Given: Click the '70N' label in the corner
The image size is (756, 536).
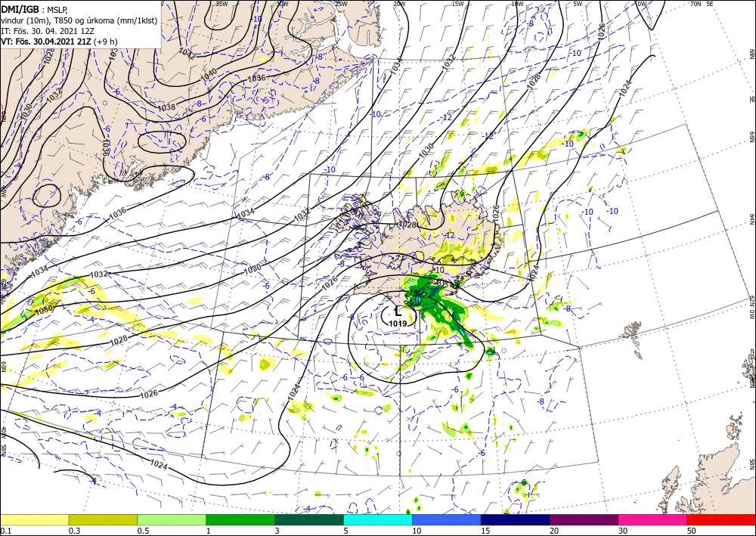Looking at the screenshot, I should click(x=696, y=3).
